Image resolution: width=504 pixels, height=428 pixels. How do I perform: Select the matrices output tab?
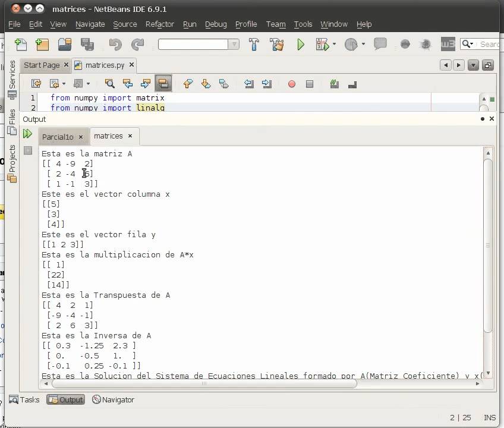point(108,136)
